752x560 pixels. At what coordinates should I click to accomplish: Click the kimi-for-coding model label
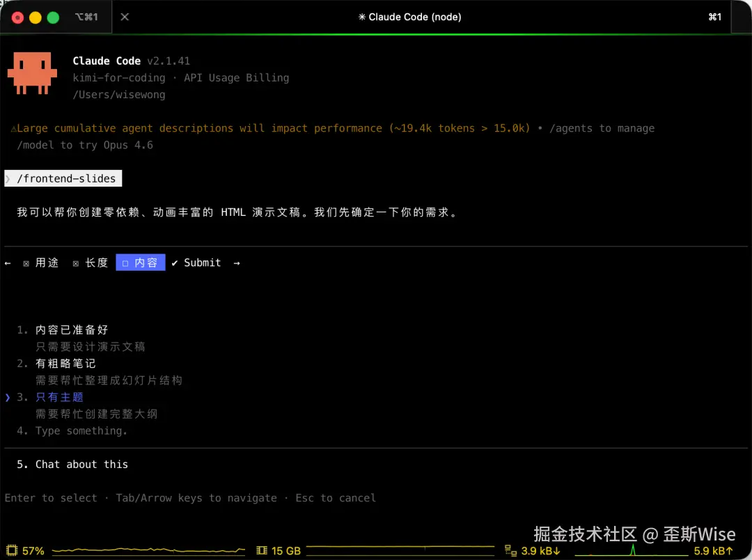[x=119, y=78]
